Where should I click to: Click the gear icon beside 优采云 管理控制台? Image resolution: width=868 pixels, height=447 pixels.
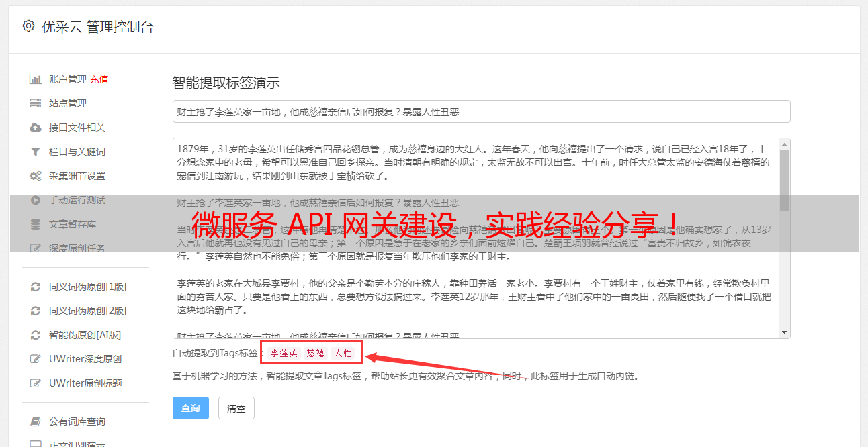coord(28,26)
